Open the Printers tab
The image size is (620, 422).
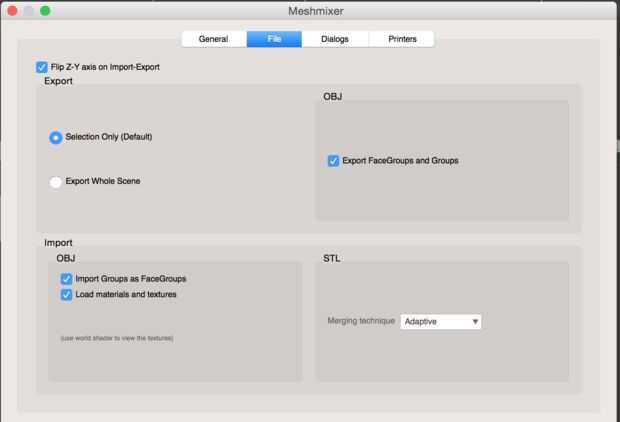pyautogui.click(x=402, y=39)
